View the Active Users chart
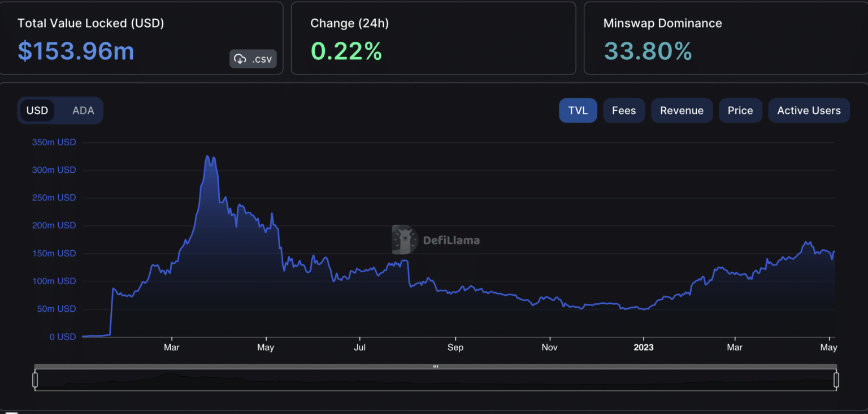Viewport: 868px width, 414px height. tap(809, 111)
